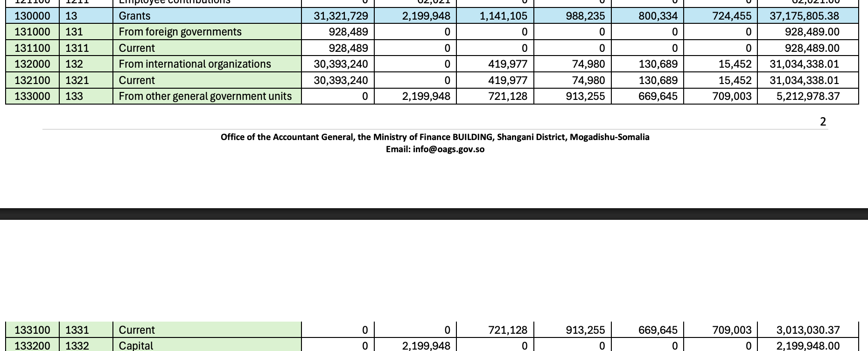This screenshot has height=351, width=868.
Task: Select the Capital row label
Action: pos(136,346)
